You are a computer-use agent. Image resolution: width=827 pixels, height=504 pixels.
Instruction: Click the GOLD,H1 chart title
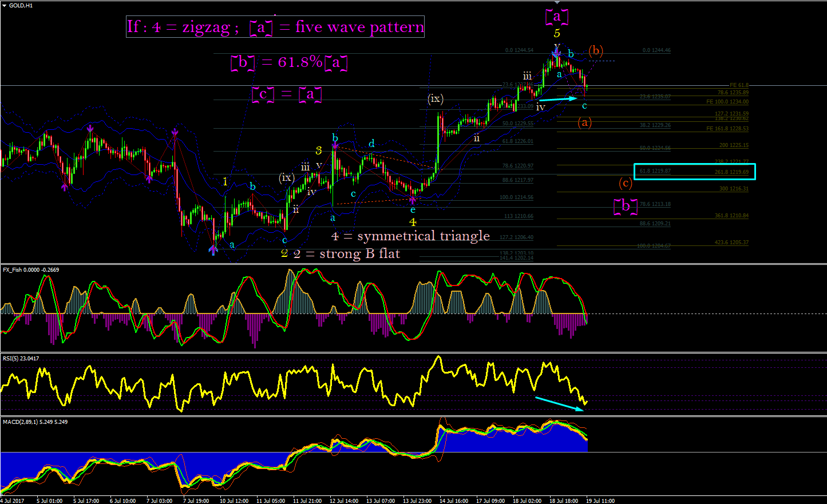click(x=21, y=5)
